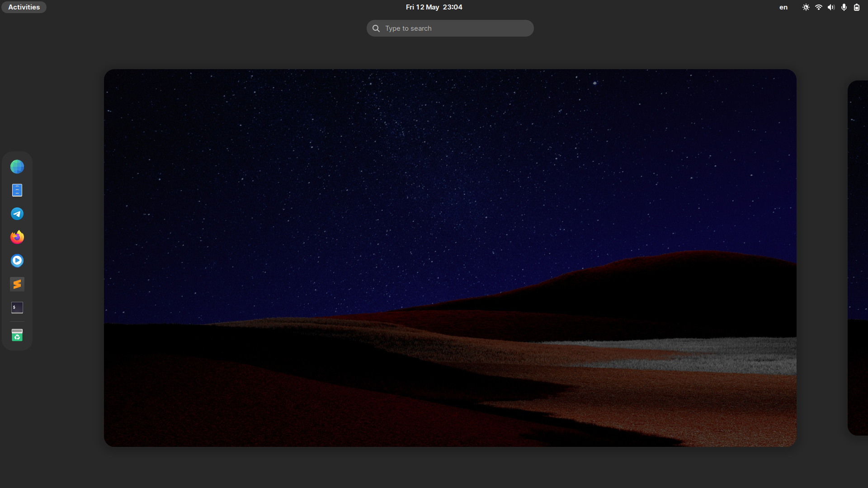The image size is (868, 488).
Task: Open Telegram from the dock
Action: point(17,214)
